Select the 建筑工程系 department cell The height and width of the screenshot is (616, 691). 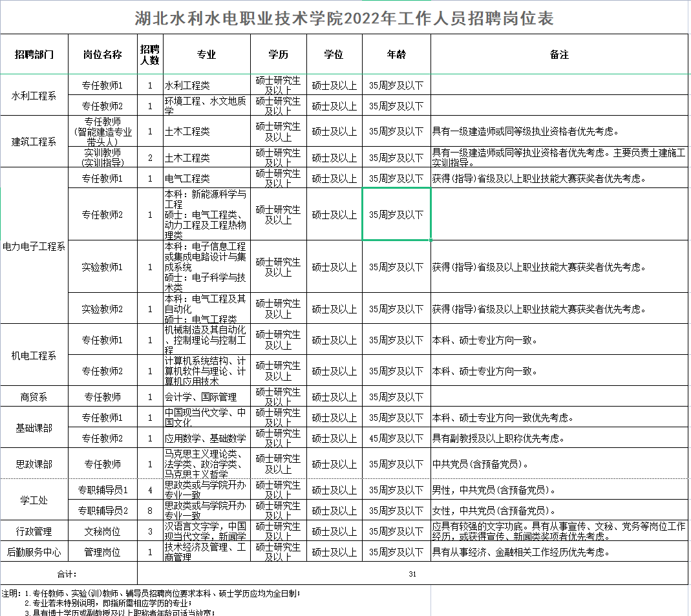(x=34, y=142)
